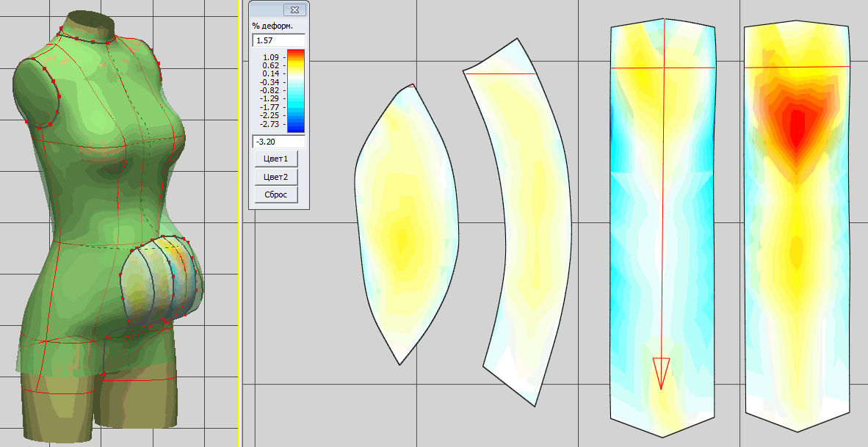Click the Цвет1 button
The height and width of the screenshot is (447, 868).
tap(275, 159)
